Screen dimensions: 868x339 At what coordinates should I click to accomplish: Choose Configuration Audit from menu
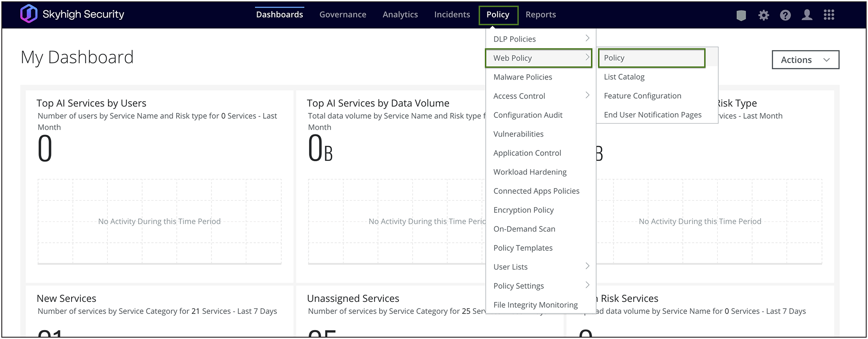[x=541, y=115]
